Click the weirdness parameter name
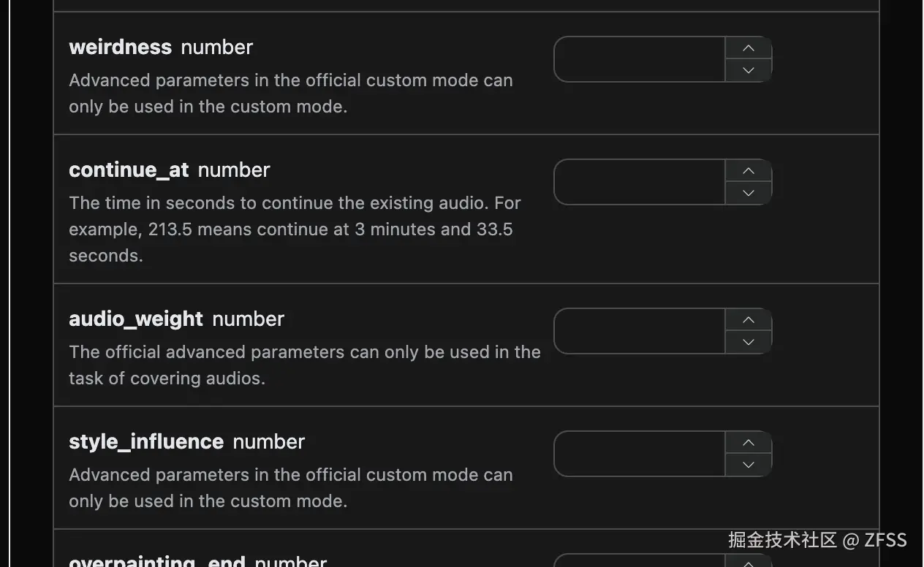The image size is (924, 567). click(120, 47)
